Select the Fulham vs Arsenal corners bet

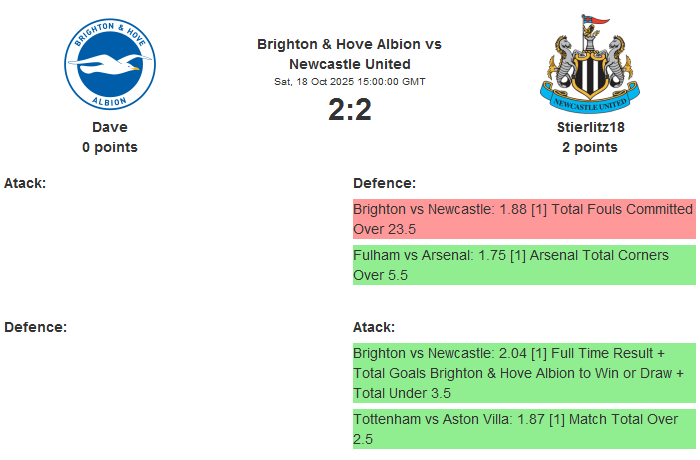pyautogui.click(x=523, y=265)
